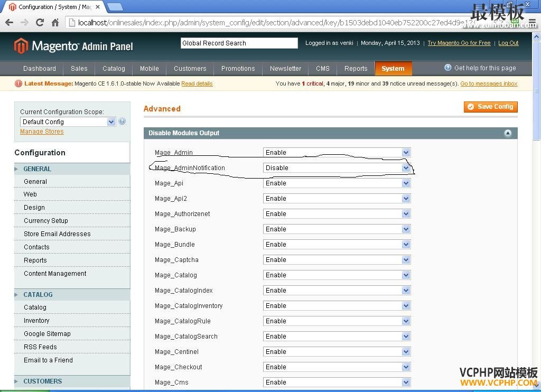The height and width of the screenshot is (392, 541).
Task: Click the Log Out link
Action: click(x=508, y=43)
